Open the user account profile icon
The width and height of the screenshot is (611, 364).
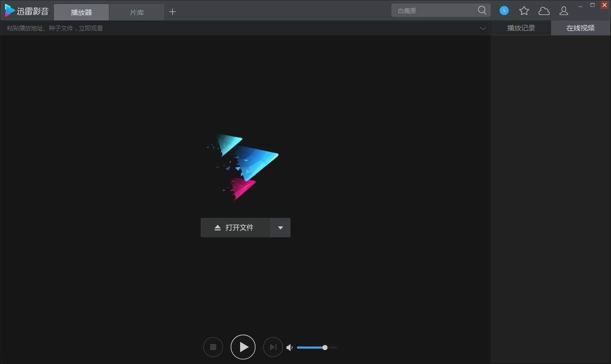564,10
